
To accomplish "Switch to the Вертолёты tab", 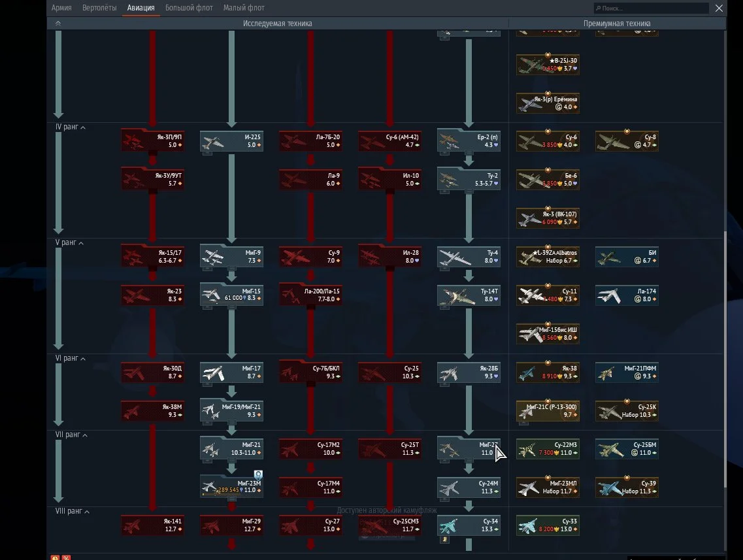I will click(99, 8).
